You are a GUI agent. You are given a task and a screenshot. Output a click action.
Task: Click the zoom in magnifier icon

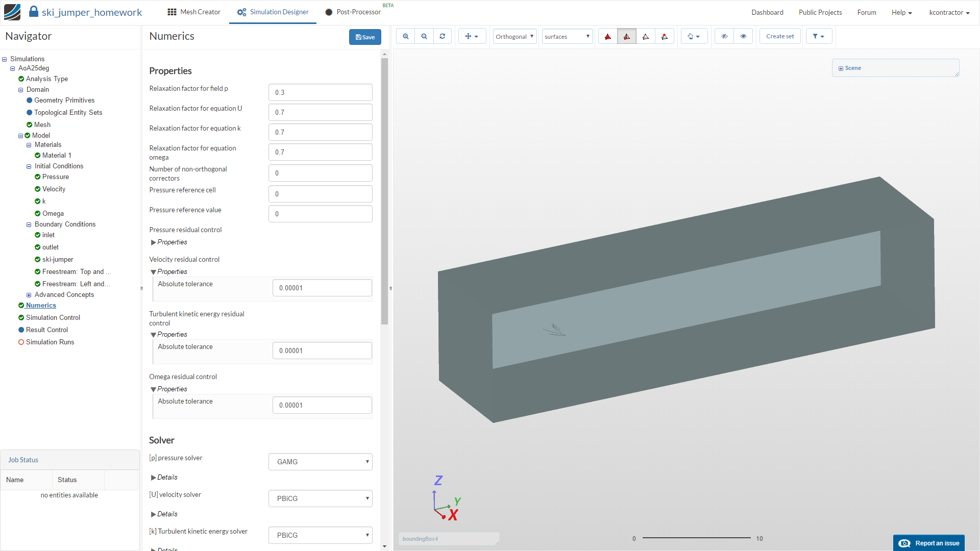[406, 36]
